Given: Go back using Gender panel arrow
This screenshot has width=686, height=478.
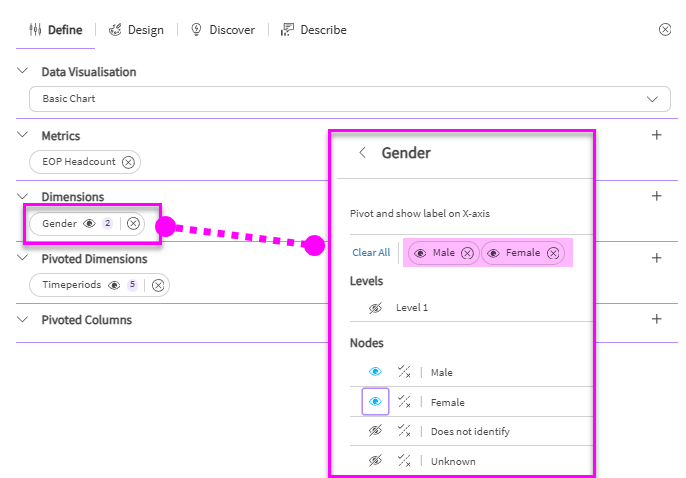Looking at the screenshot, I should coord(362,153).
